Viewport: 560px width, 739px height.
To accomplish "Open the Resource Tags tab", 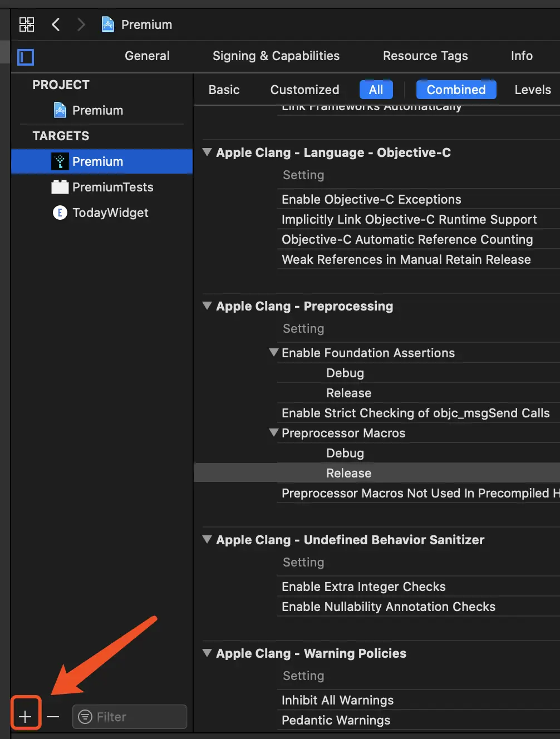I will [425, 56].
